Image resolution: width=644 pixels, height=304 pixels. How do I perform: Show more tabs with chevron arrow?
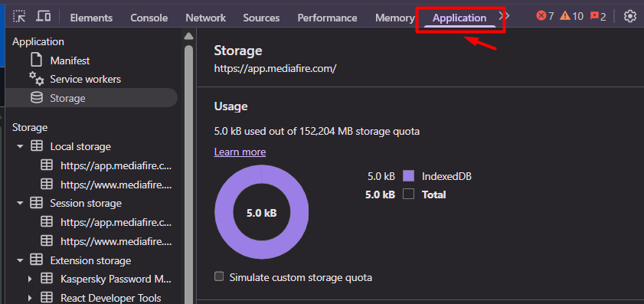[504, 16]
